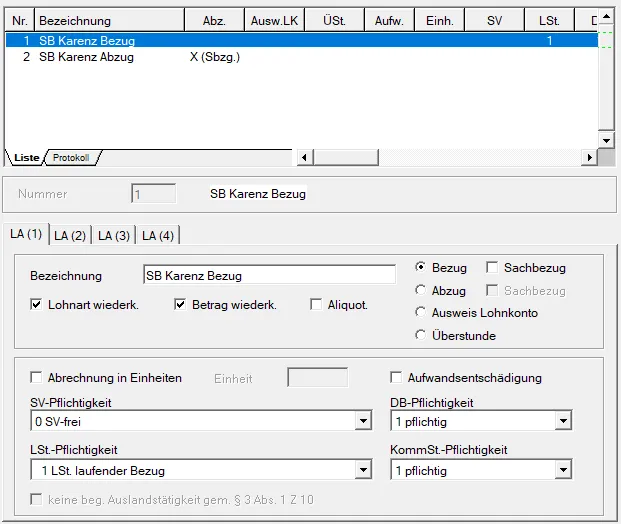The height and width of the screenshot is (524, 621).
Task: Switch to the Protokoll tab
Action: (x=71, y=158)
